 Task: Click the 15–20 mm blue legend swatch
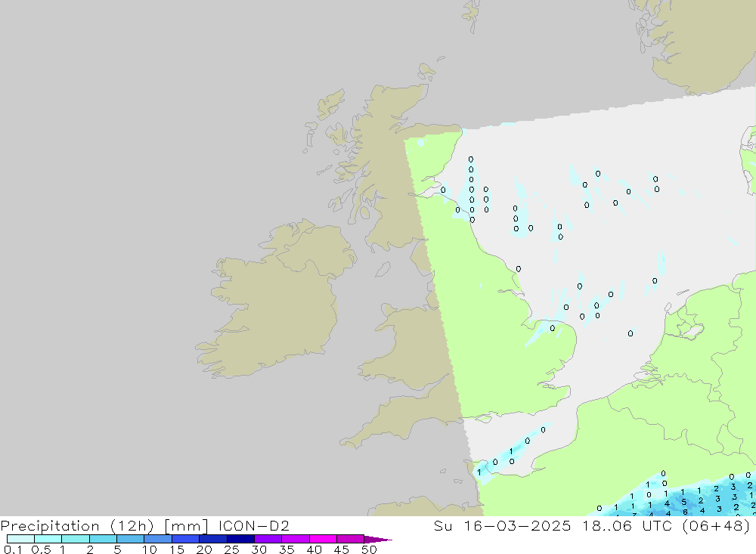(x=185, y=539)
